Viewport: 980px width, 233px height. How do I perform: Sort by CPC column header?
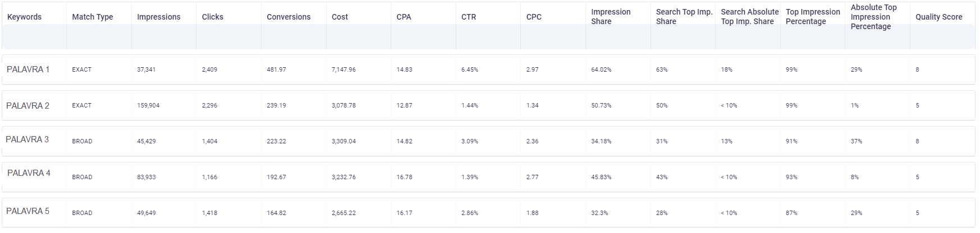534,17
